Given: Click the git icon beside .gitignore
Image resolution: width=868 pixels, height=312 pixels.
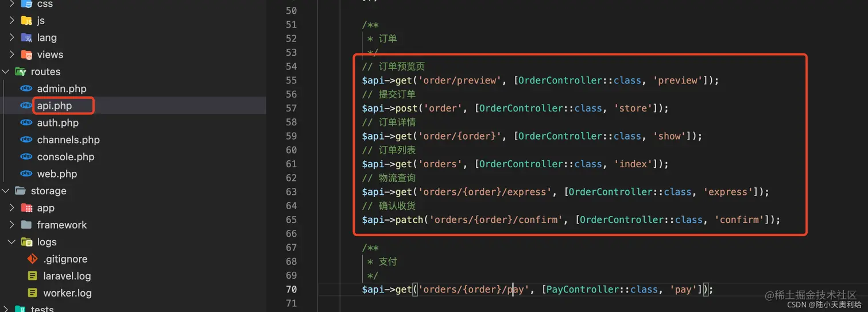Looking at the screenshot, I should tap(33, 259).
